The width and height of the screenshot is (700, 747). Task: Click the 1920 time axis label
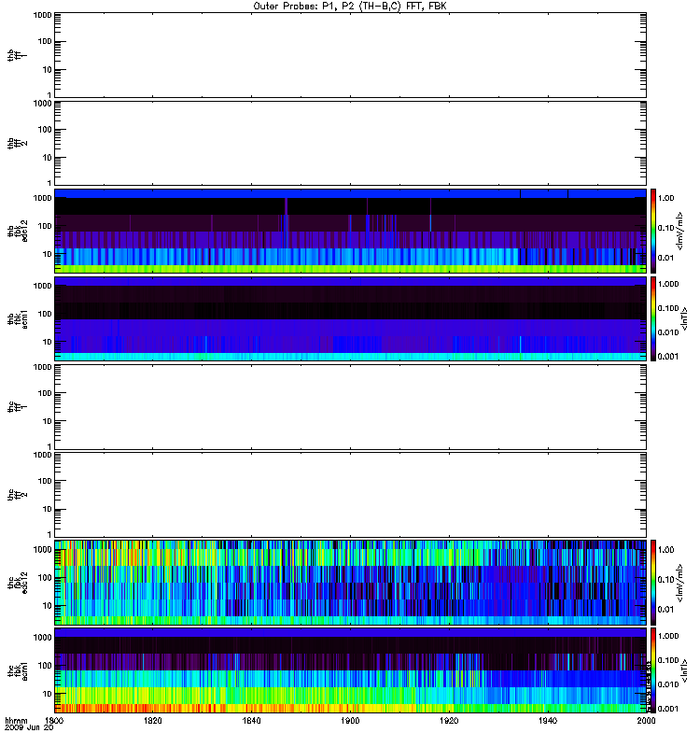[449, 720]
